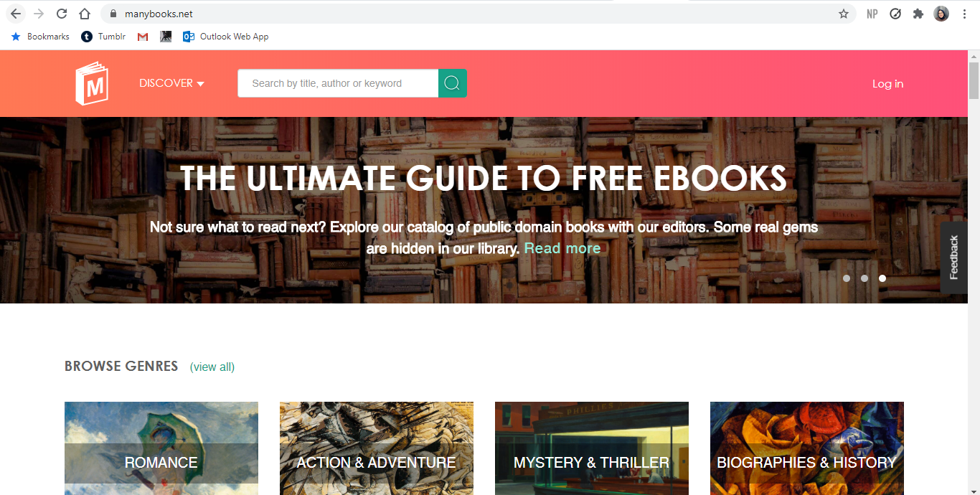This screenshot has height=495, width=980.
Task: Open the Mystery & Thriller genre tile
Action: point(591,448)
